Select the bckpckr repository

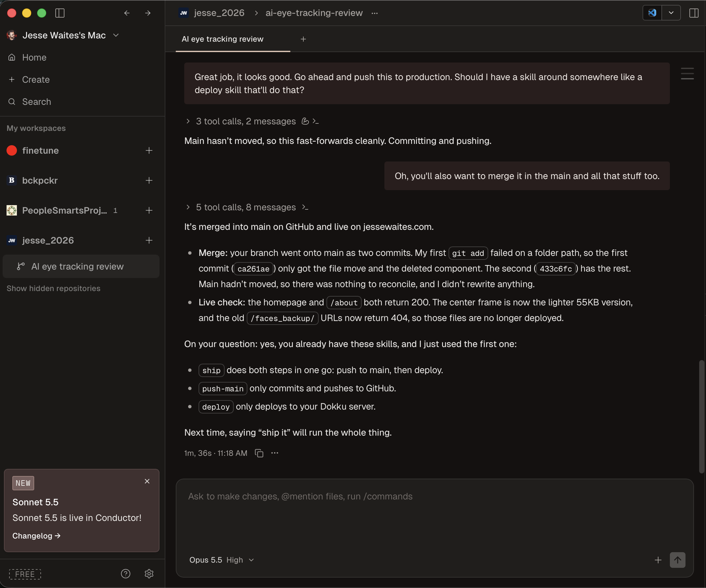[x=40, y=181]
